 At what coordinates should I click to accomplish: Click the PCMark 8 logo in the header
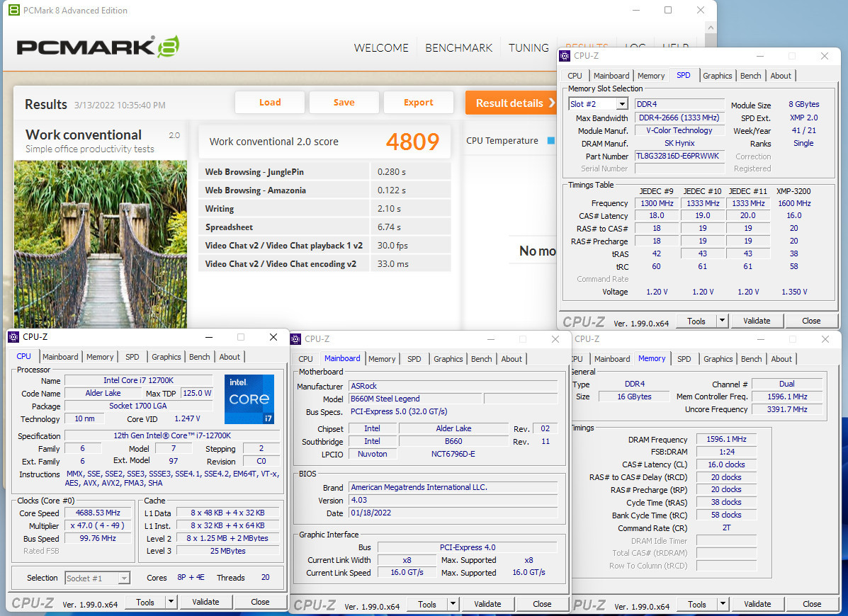point(98,47)
